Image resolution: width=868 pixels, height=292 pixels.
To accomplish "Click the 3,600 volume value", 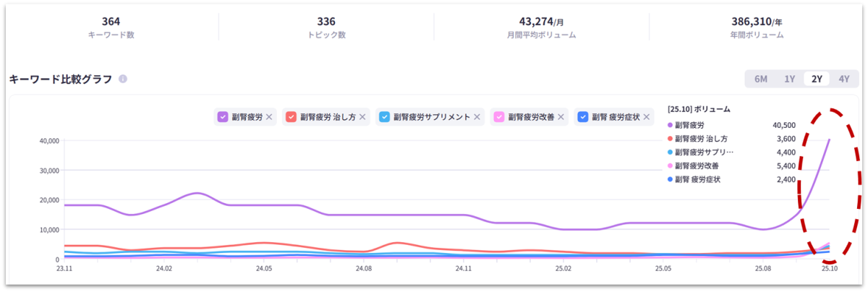I will (x=786, y=139).
